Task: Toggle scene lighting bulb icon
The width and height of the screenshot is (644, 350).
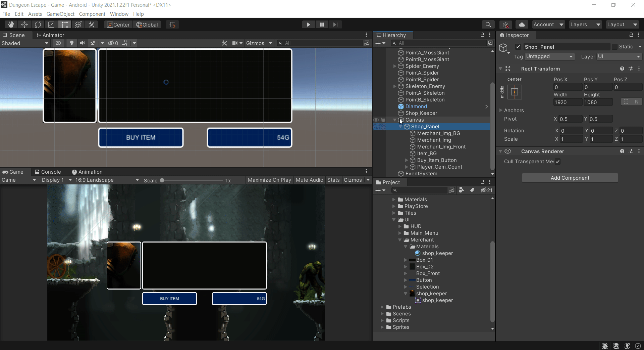Action: click(x=71, y=43)
